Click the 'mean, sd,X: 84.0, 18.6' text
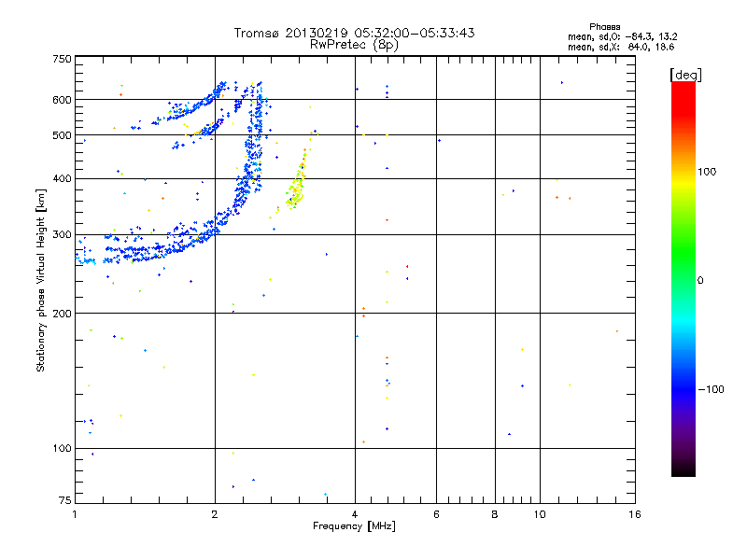This screenshot has height=560, width=747. (621, 48)
